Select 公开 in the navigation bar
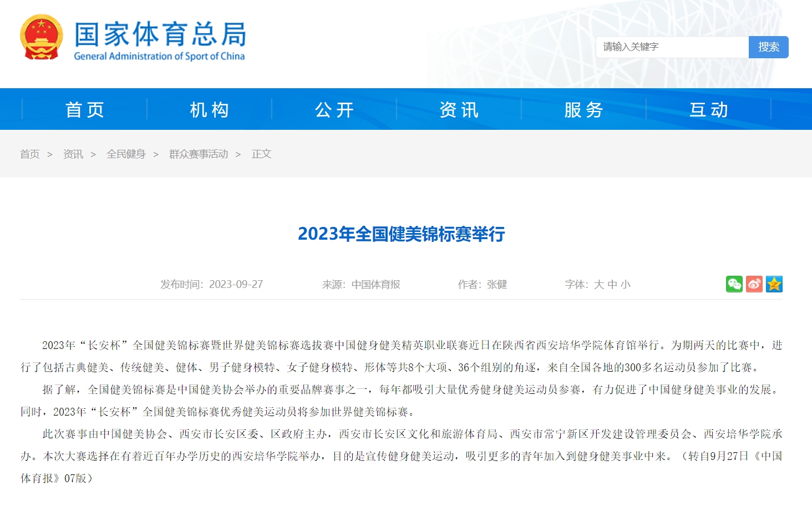This screenshot has height=506, width=812. coord(334,109)
